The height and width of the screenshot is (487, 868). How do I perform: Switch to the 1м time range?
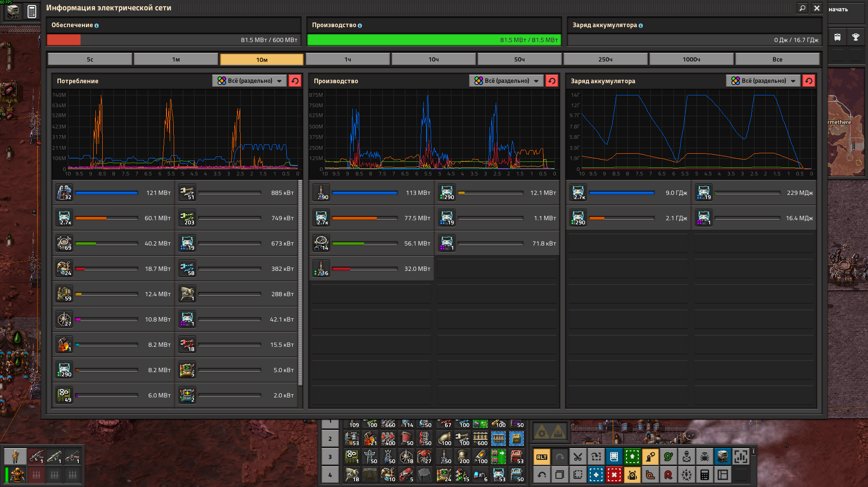point(176,59)
